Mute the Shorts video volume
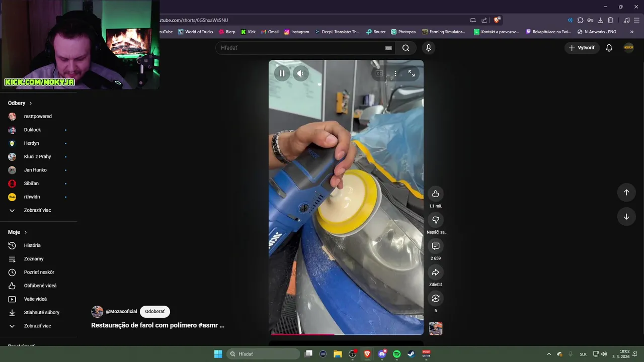Viewport: 644px width, 362px height. point(300,73)
